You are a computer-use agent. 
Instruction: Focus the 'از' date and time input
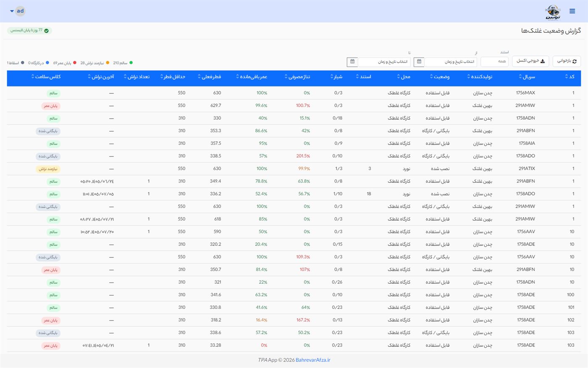(x=451, y=62)
